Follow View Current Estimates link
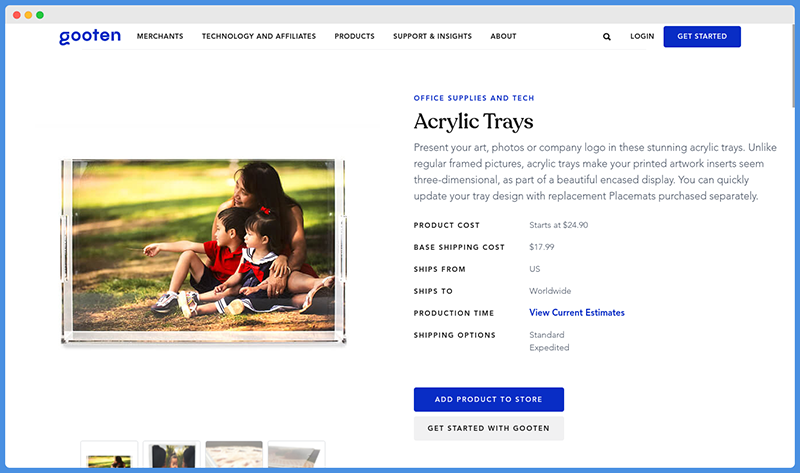The image size is (800, 473). [577, 313]
